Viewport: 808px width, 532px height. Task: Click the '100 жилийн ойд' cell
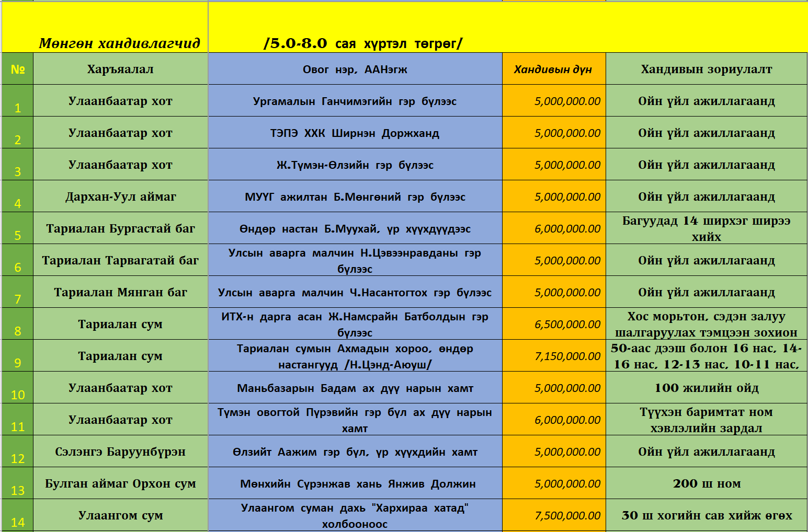click(x=706, y=388)
